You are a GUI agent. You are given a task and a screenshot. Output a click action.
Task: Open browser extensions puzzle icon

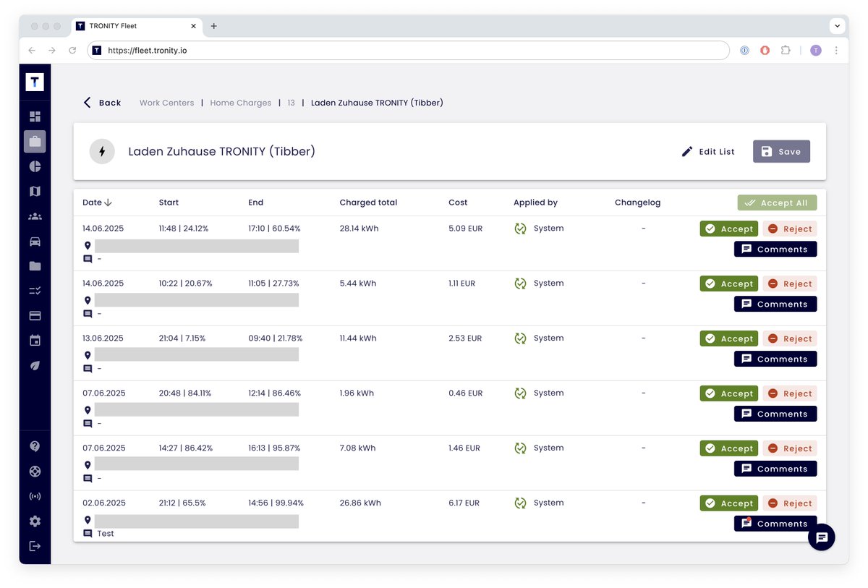pos(786,51)
